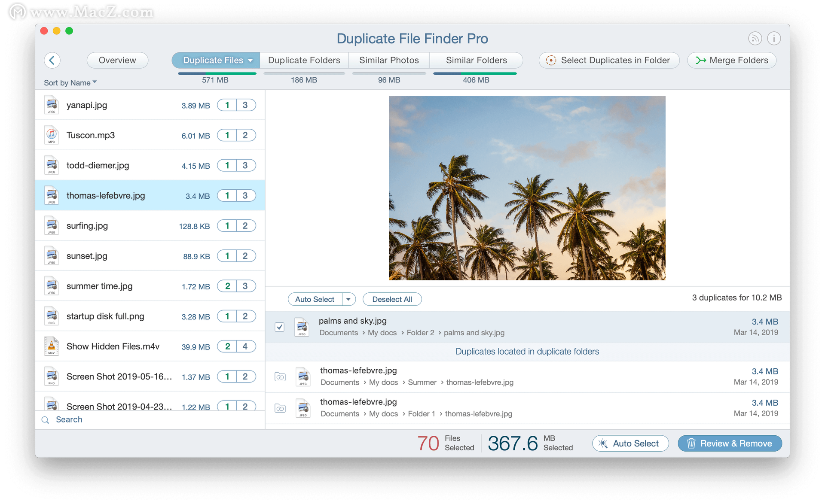Click the Folder 2 path segment
This screenshot has width=825, height=504.
pos(420,333)
